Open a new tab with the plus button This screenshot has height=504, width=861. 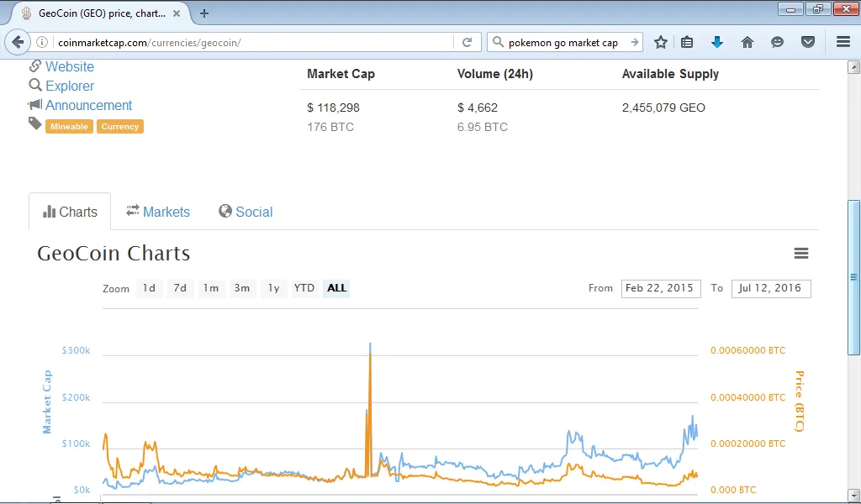pyautogui.click(x=204, y=13)
